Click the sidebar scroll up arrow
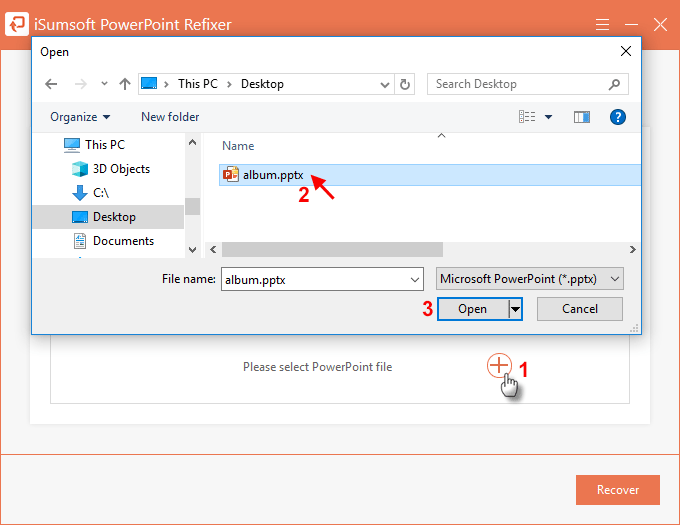Viewport: 680px width, 525px height. (193, 142)
